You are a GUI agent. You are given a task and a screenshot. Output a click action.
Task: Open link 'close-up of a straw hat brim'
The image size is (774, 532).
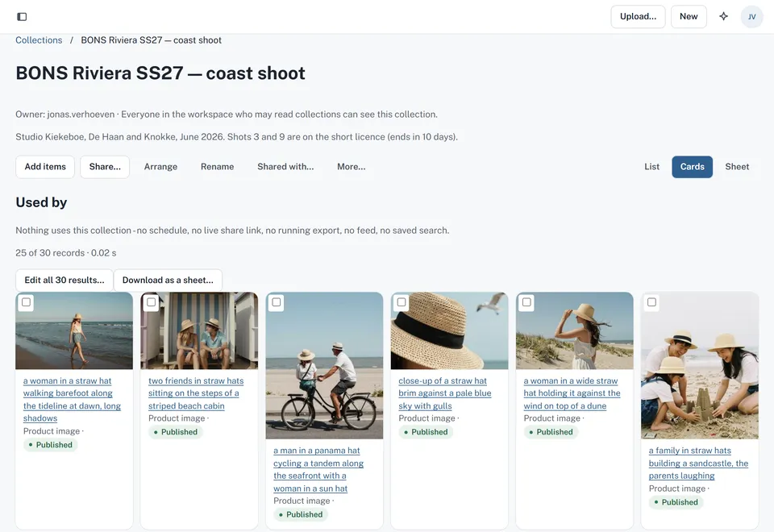point(445,393)
